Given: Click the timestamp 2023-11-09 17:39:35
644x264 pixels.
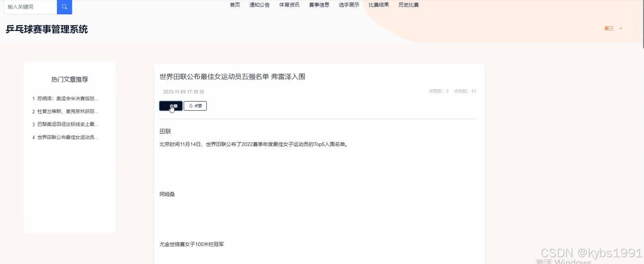Looking at the screenshot, I should [x=184, y=92].
